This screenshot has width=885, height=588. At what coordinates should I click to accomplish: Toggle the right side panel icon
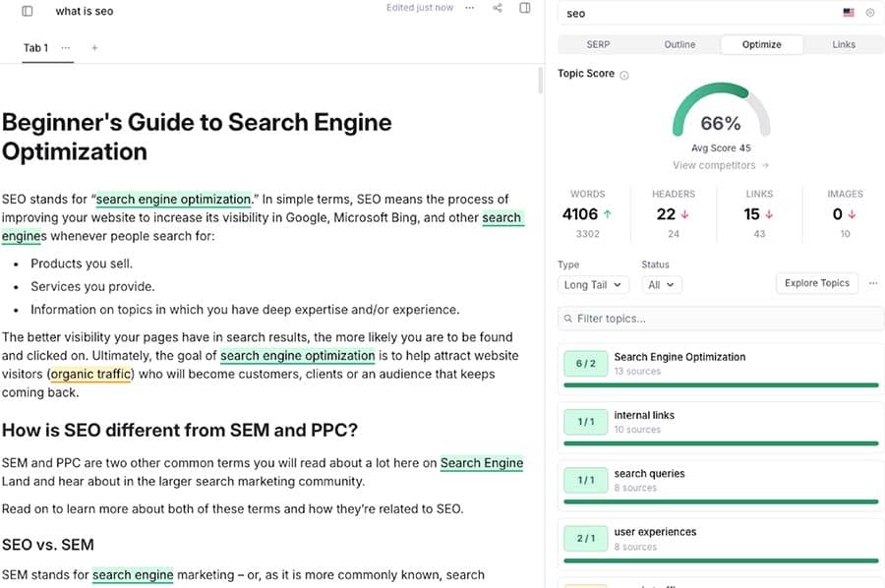pyautogui.click(x=525, y=8)
